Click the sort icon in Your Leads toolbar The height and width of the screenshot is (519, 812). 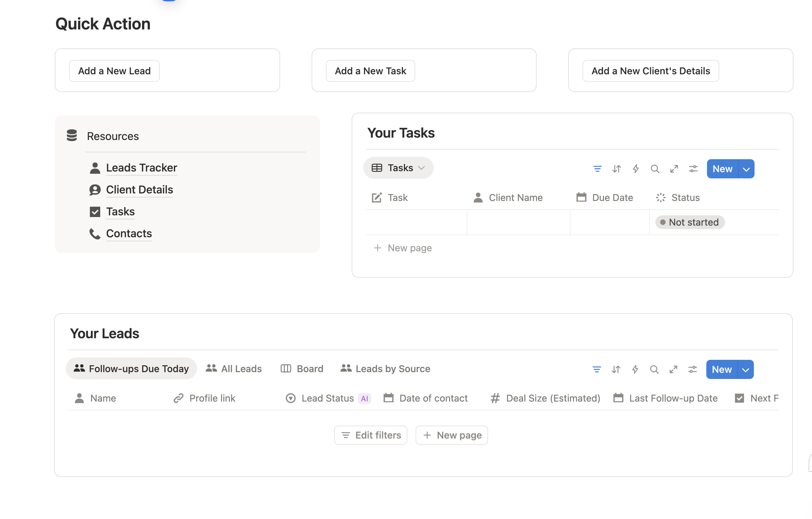(616, 369)
